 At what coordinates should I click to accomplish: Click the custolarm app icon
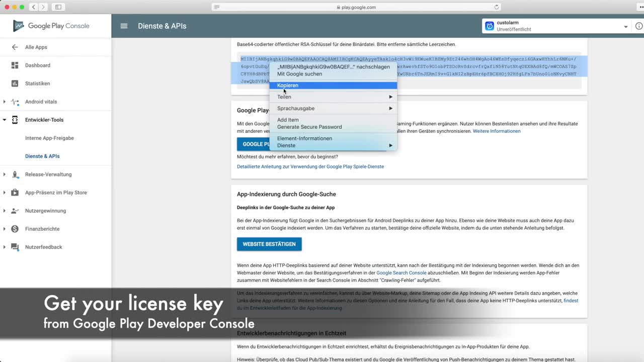[x=489, y=26]
